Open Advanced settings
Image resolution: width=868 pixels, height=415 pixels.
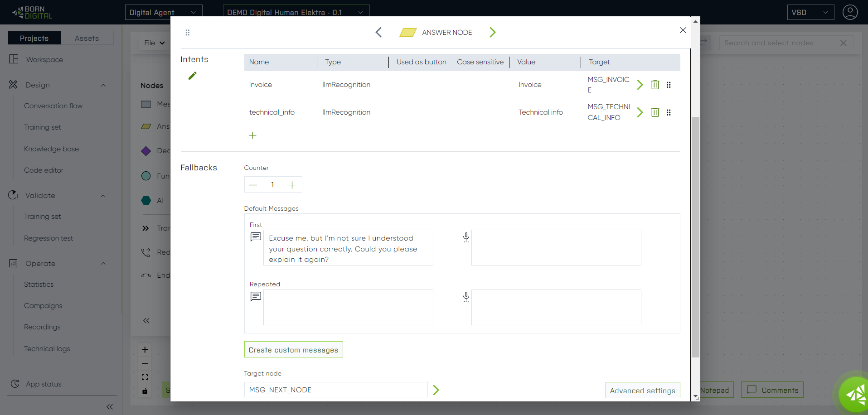[643, 391]
